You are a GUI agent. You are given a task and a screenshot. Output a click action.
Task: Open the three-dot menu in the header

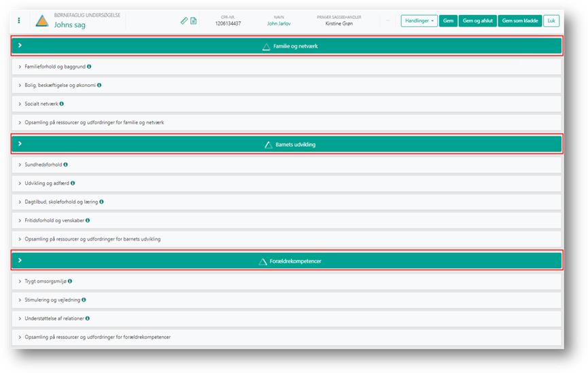pos(18,20)
